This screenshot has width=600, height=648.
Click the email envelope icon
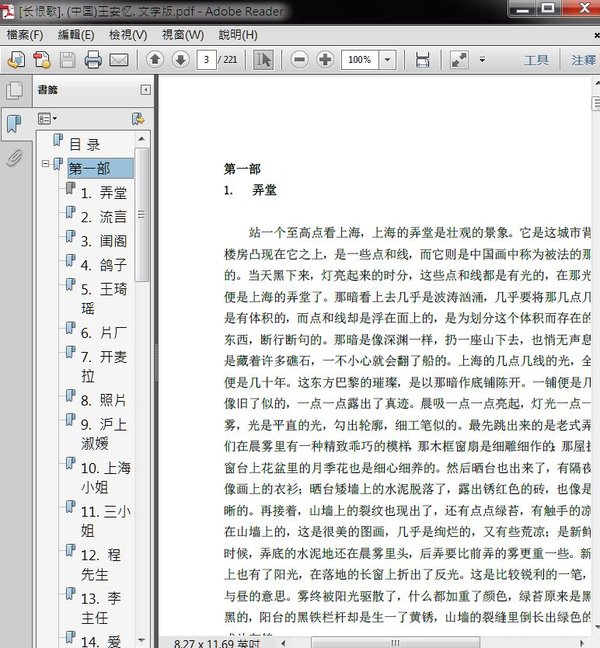coord(119,60)
